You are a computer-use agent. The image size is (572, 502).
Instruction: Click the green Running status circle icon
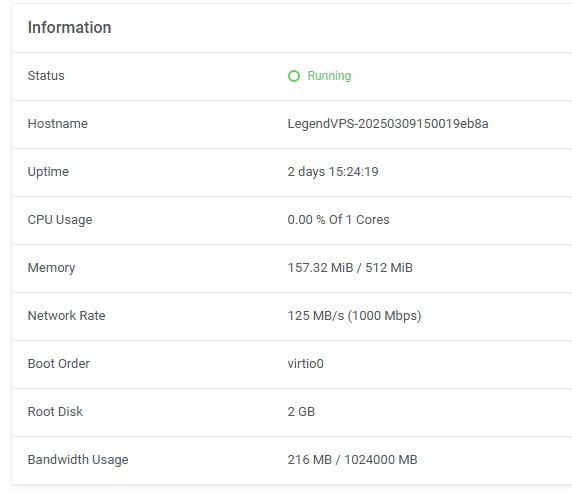click(294, 76)
